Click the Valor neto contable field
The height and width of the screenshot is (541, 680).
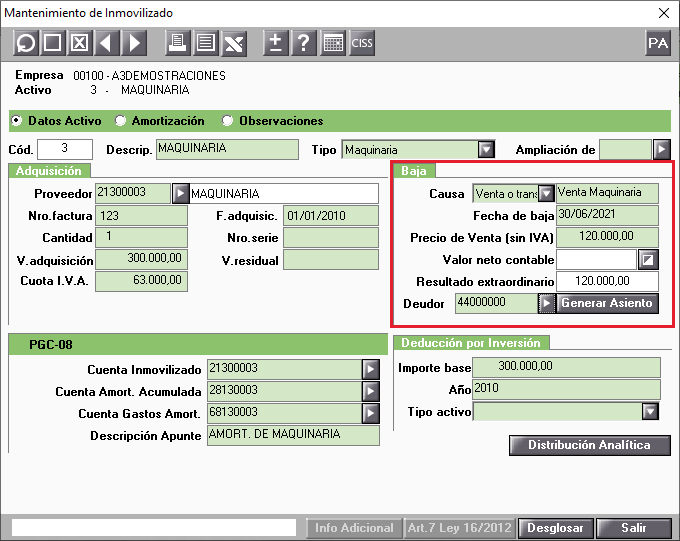point(597,260)
